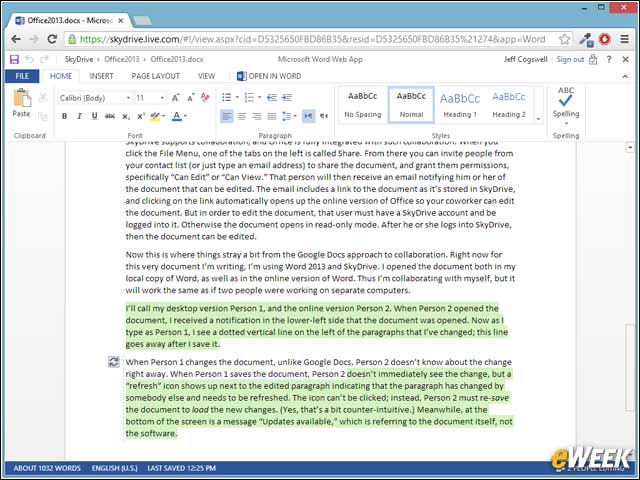Increase paragraph indent
640x480 pixels.
(x=287, y=98)
